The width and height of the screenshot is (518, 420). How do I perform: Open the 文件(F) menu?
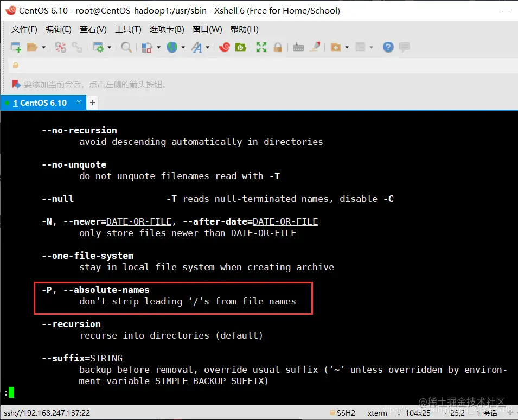click(24, 29)
